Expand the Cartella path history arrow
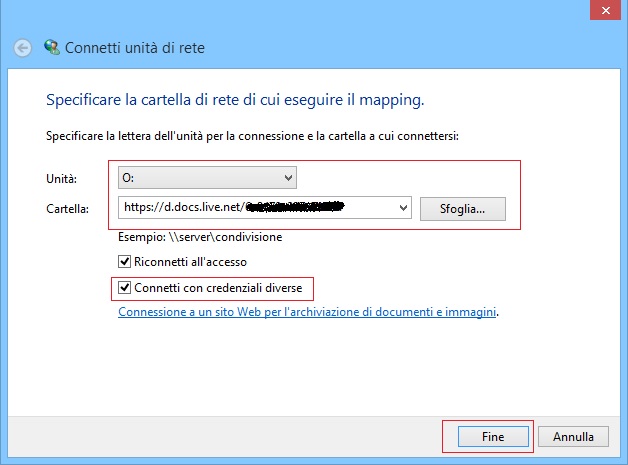 [x=403, y=207]
